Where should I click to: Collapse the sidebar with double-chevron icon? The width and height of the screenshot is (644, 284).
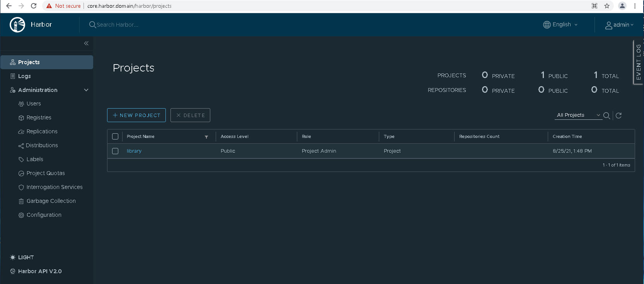pos(86,43)
